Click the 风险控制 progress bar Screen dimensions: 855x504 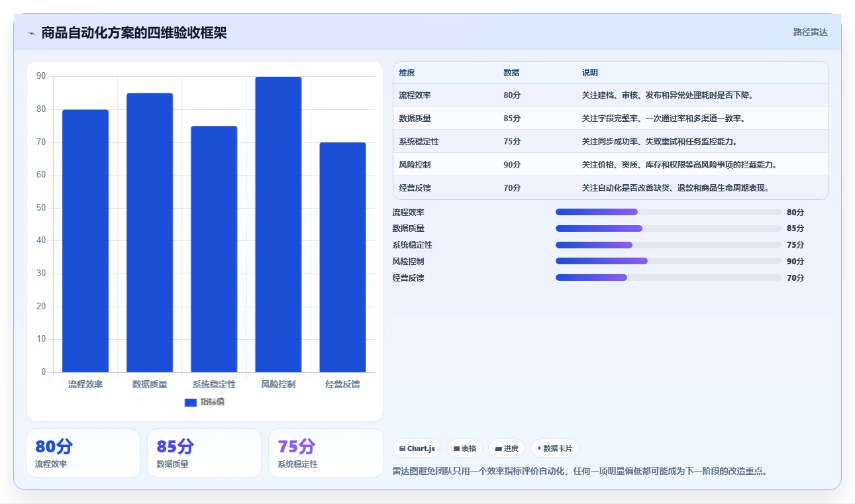[669, 261]
